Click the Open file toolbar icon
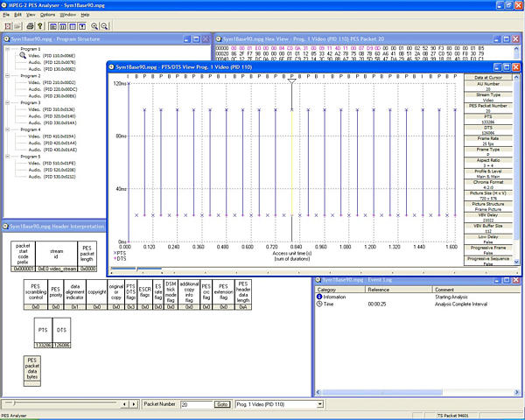525x420 pixels. pyautogui.click(x=6, y=26)
